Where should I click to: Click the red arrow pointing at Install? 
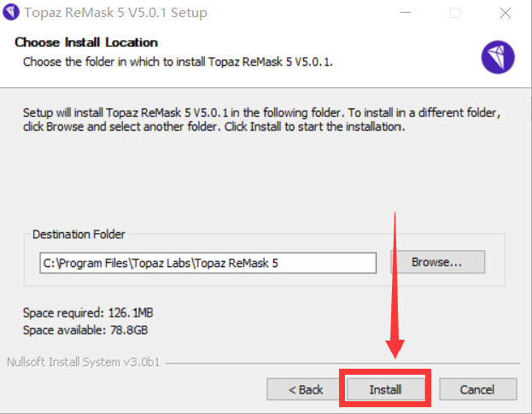395,285
